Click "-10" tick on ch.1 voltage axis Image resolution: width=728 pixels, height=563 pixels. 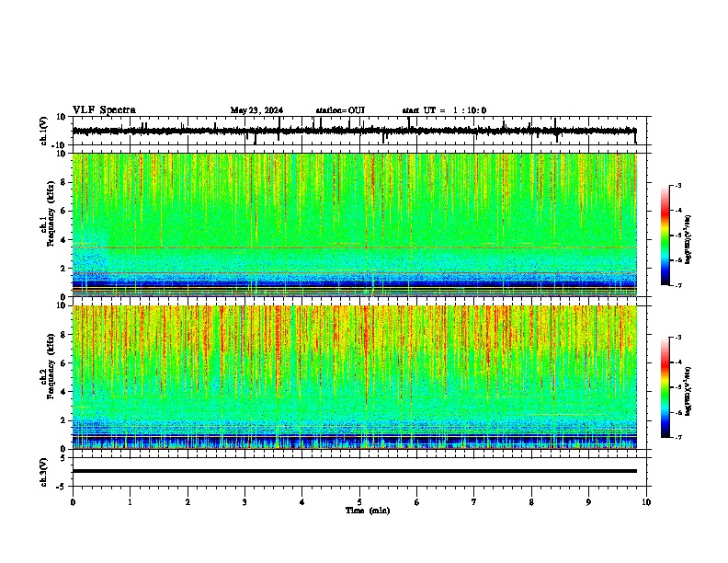[59, 145]
